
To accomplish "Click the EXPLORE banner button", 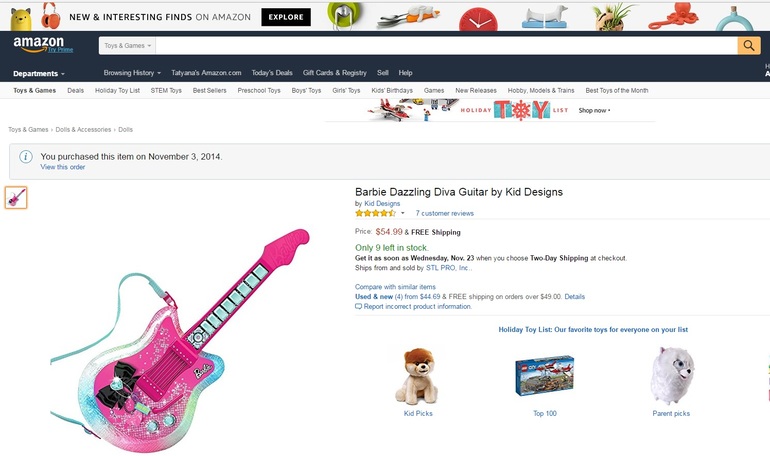I will pos(286,17).
